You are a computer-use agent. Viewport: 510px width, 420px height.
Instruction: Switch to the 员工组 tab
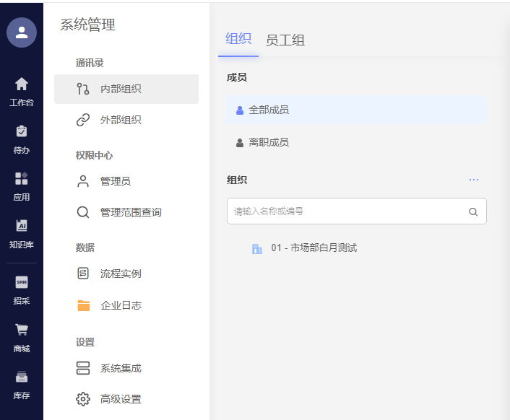coord(285,40)
